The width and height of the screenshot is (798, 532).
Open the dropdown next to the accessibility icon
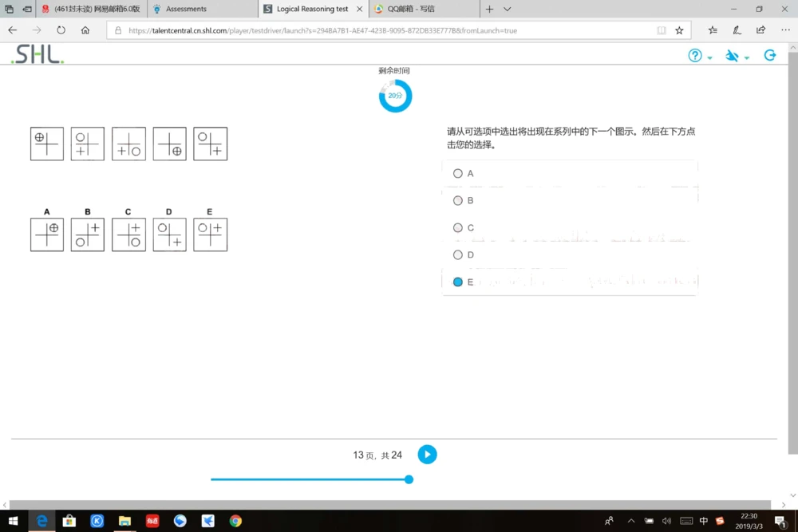[x=748, y=57]
